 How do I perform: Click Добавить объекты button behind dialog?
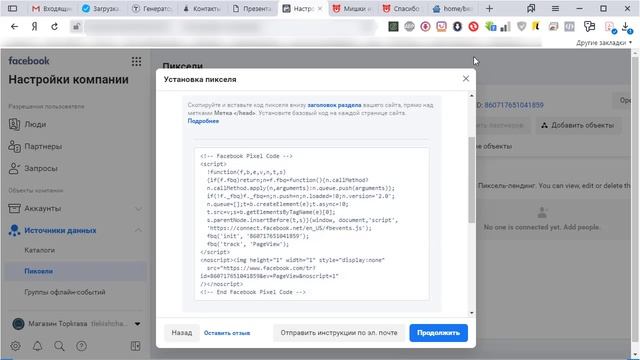tap(578, 125)
